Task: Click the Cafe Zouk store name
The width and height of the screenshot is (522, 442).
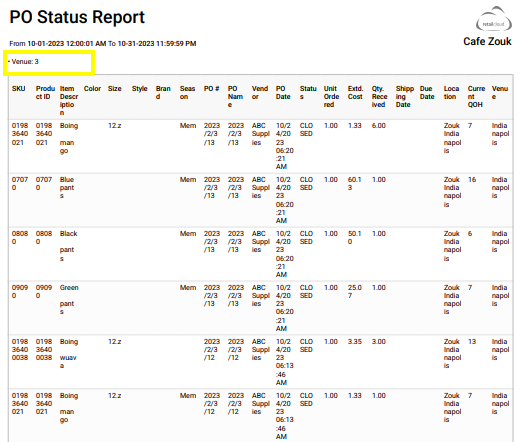Action: click(x=487, y=41)
